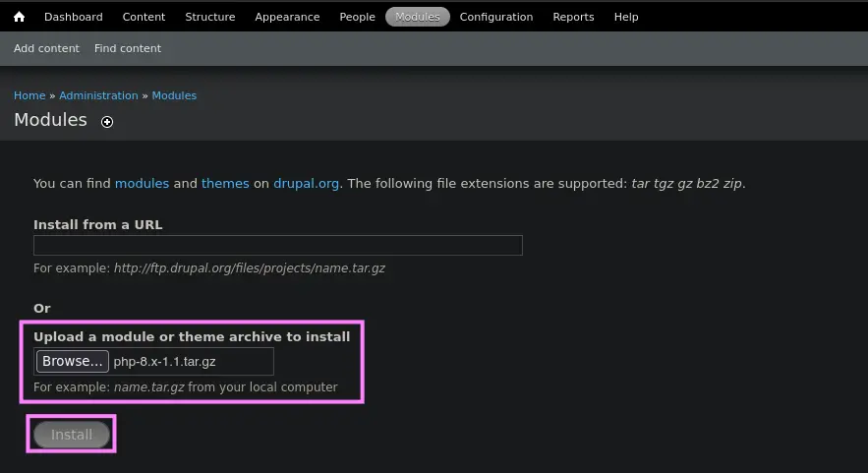This screenshot has height=473, width=868.
Task: Follow the Administration breadcrumb link
Action: [x=98, y=95]
